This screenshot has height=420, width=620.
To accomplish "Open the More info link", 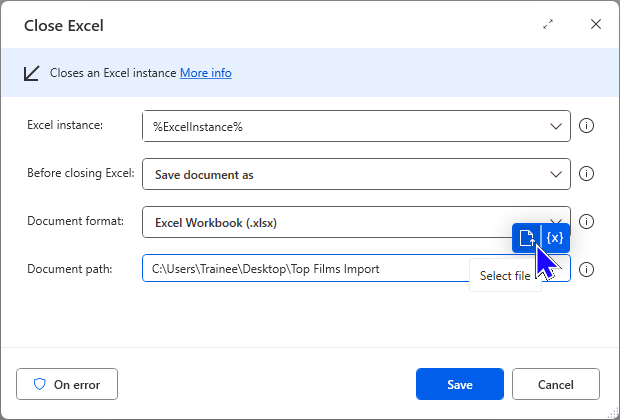I will 206,73.
